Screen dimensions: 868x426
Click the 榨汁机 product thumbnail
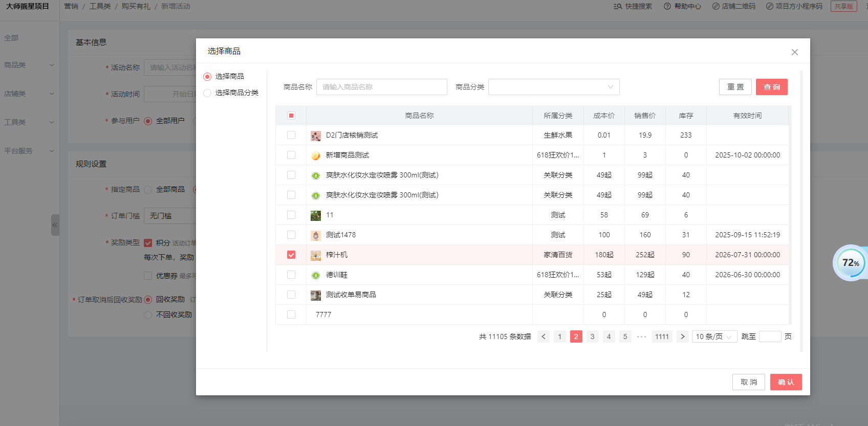(x=316, y=255)
